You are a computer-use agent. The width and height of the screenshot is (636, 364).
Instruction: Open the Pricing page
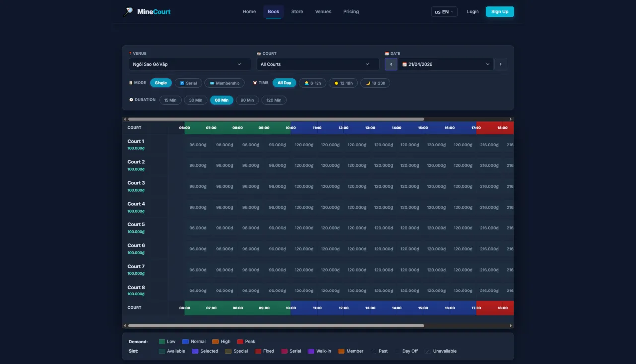click(351, 12)
